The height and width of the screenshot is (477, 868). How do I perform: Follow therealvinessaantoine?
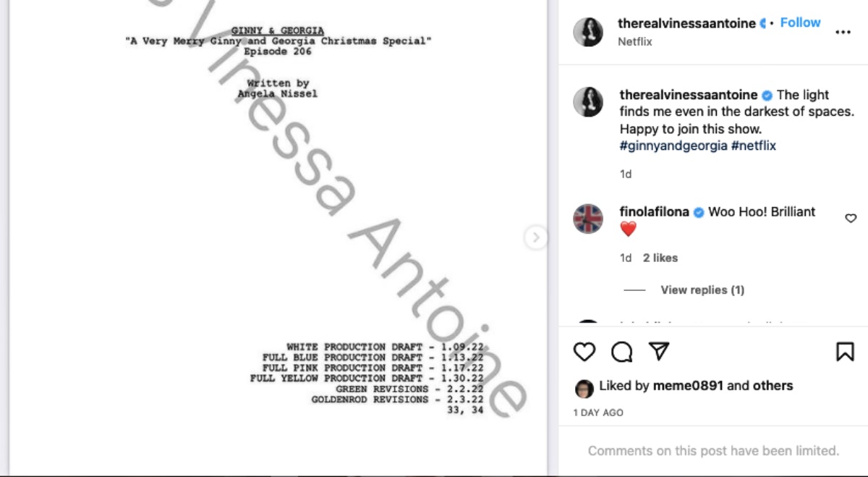pos(800,22)
